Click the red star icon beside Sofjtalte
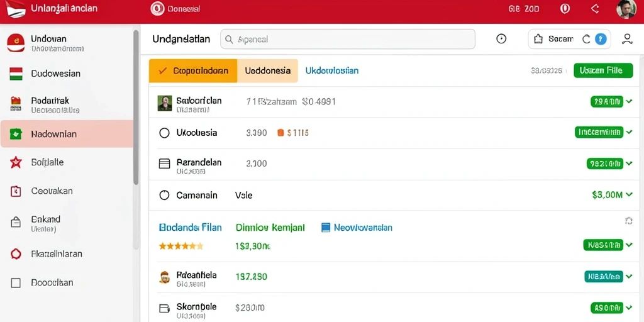The width and height of the screenshot is (644, 322). 16,163
